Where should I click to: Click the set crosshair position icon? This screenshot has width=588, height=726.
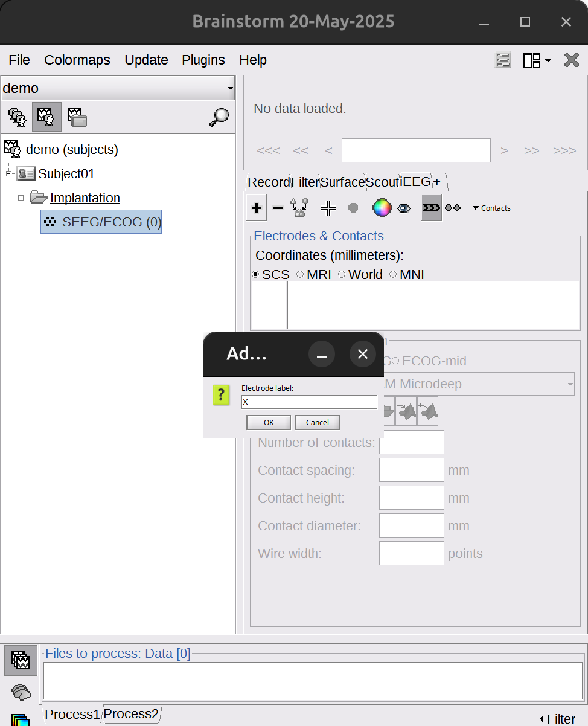point(328,208)
